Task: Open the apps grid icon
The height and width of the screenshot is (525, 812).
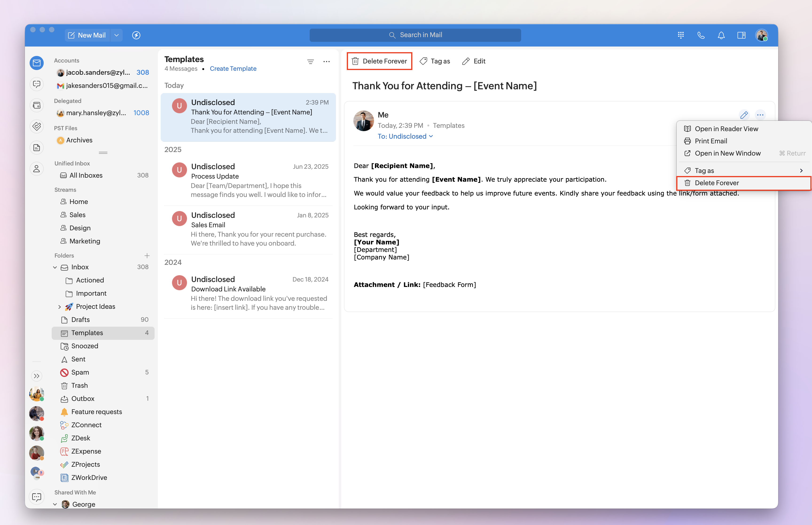Action: tap(680, 35)
